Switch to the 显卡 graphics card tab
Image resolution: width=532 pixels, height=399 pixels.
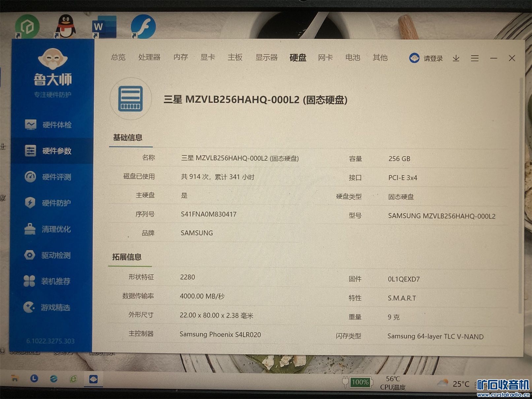[208, 57]
